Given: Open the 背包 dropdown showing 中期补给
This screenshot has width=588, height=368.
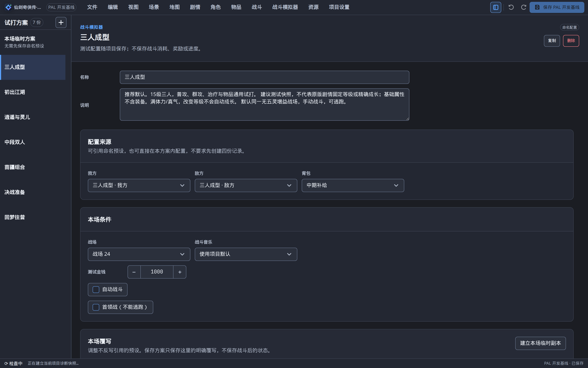Looking at the screenshot, I should tap(353, 185).
